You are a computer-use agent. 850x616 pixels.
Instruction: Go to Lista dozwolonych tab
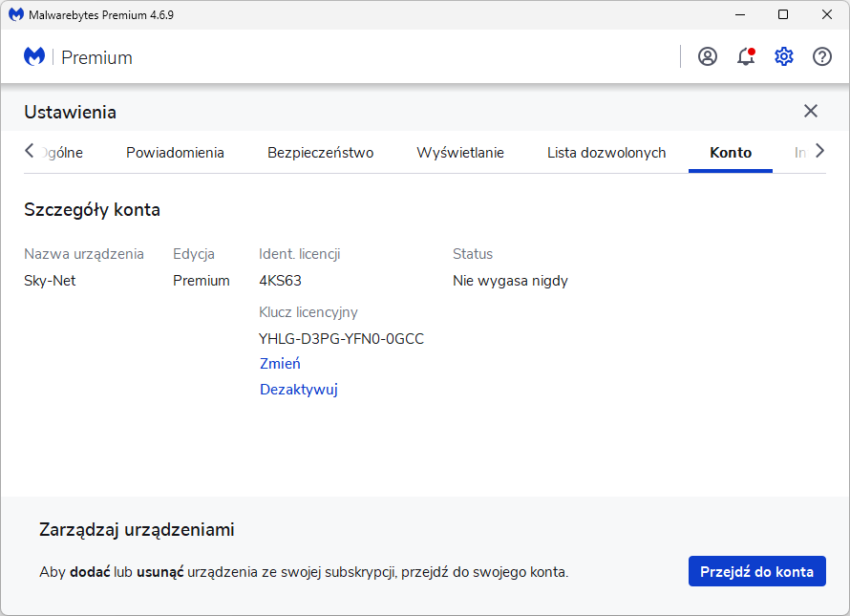(x=606, y=153)
